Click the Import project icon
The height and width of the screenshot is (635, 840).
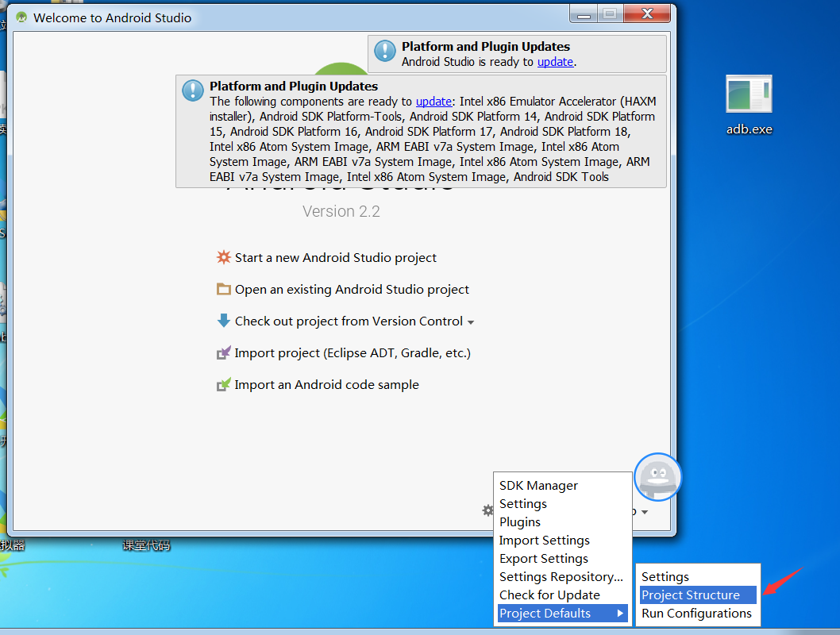click(x=223, y=353)
